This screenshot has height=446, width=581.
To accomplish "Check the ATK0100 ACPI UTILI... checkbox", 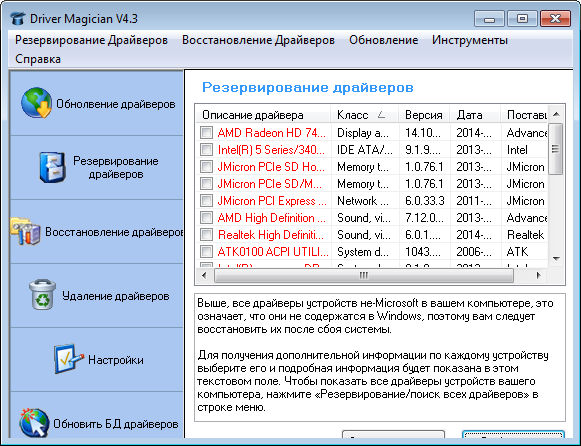I will (x=206, y=252).
